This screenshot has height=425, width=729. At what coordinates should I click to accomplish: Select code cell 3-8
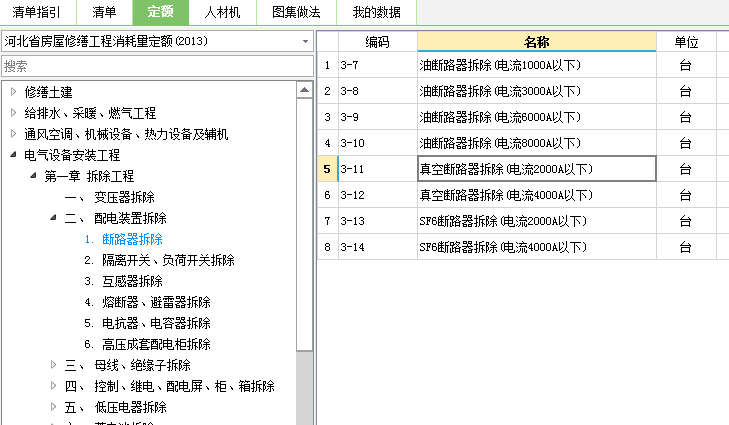378,91
